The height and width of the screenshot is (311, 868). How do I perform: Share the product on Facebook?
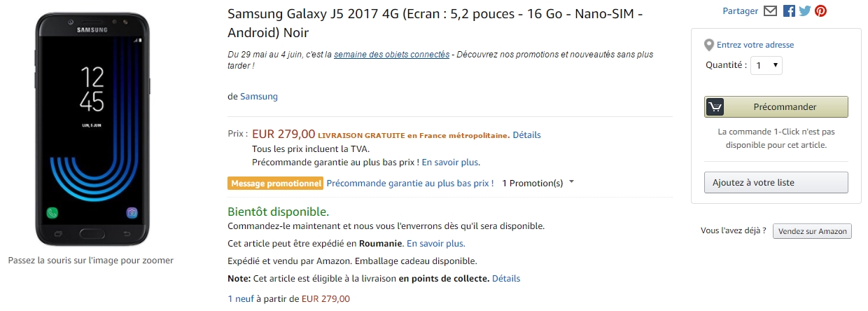coord(789,11)
